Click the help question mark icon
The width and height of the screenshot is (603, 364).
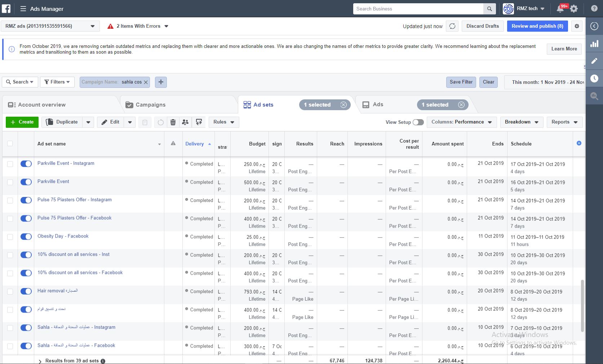click(594, 9)
